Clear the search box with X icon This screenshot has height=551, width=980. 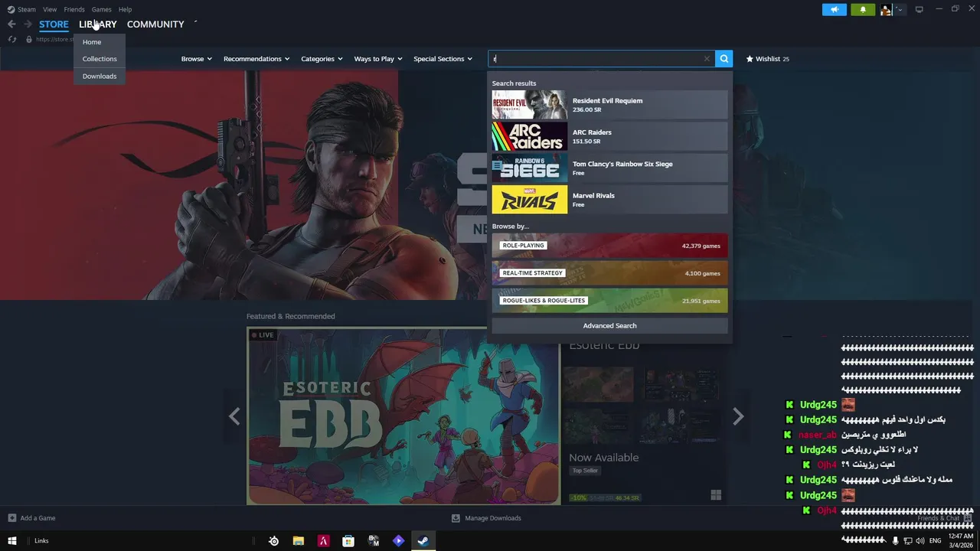pos(707,59)
